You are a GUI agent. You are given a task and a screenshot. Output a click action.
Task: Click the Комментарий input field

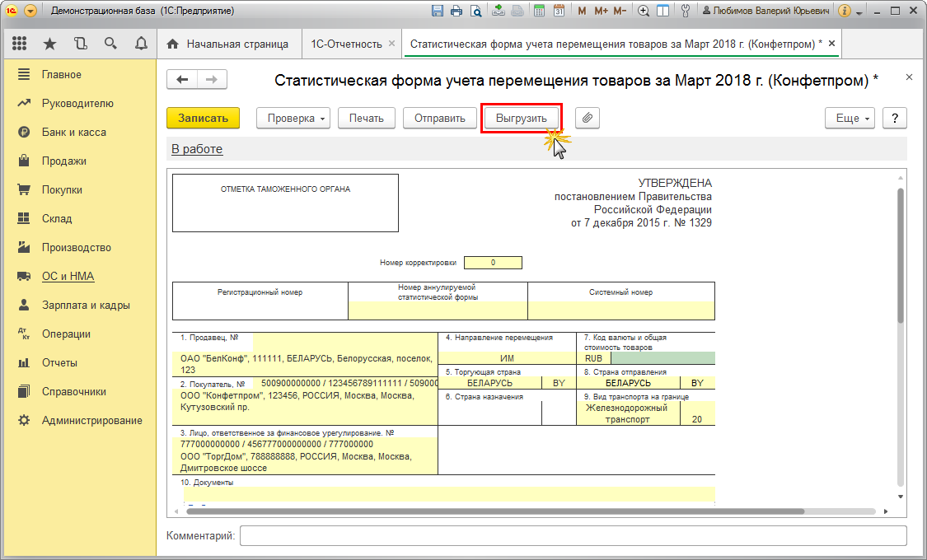573,536
